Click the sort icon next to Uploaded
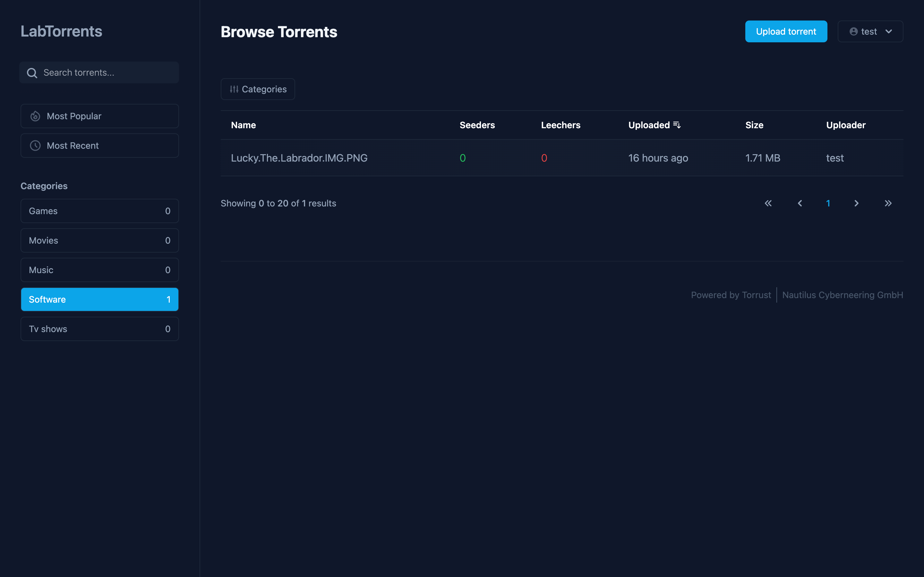 coord(677,125)
